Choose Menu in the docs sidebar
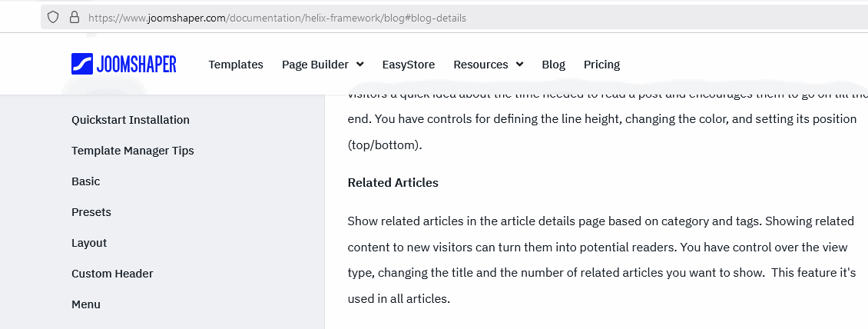Image resolution: width=868 pixels, height=329 pixels. (x=86, y=304)
